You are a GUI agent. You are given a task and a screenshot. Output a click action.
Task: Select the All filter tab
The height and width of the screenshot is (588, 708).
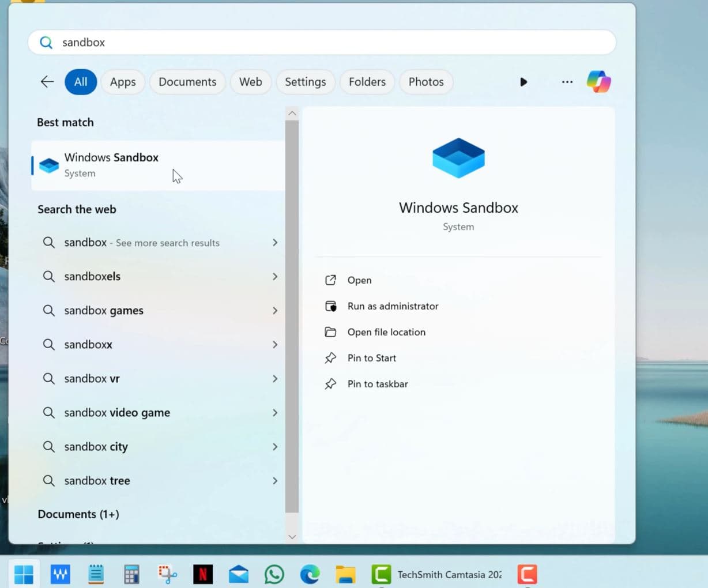point(81,82)
